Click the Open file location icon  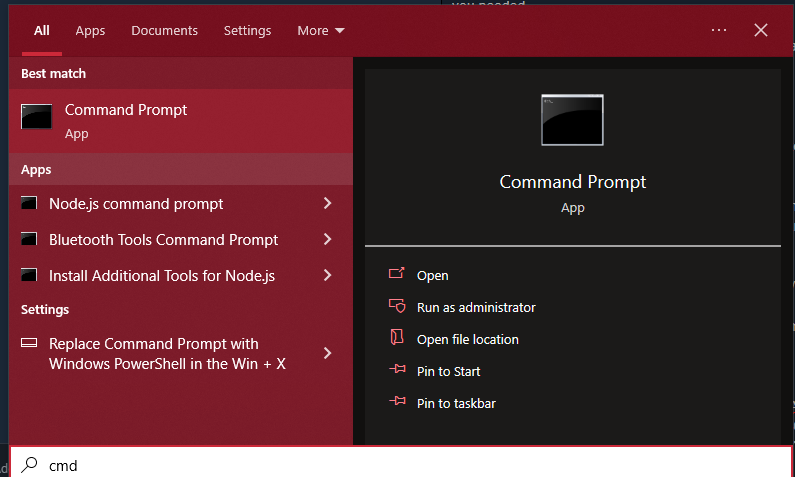coord(396,339)
